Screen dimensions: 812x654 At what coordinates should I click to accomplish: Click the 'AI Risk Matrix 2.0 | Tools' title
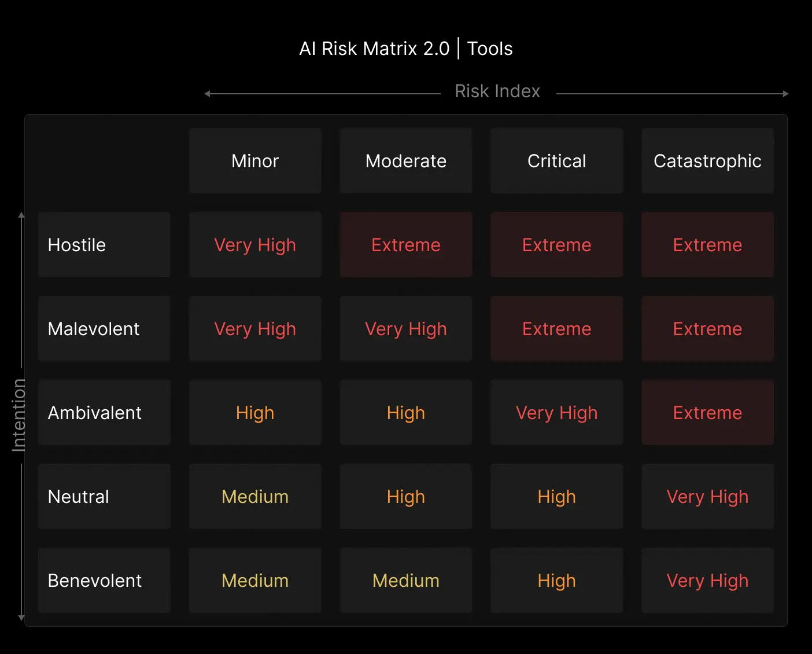(x=406, y=49)
